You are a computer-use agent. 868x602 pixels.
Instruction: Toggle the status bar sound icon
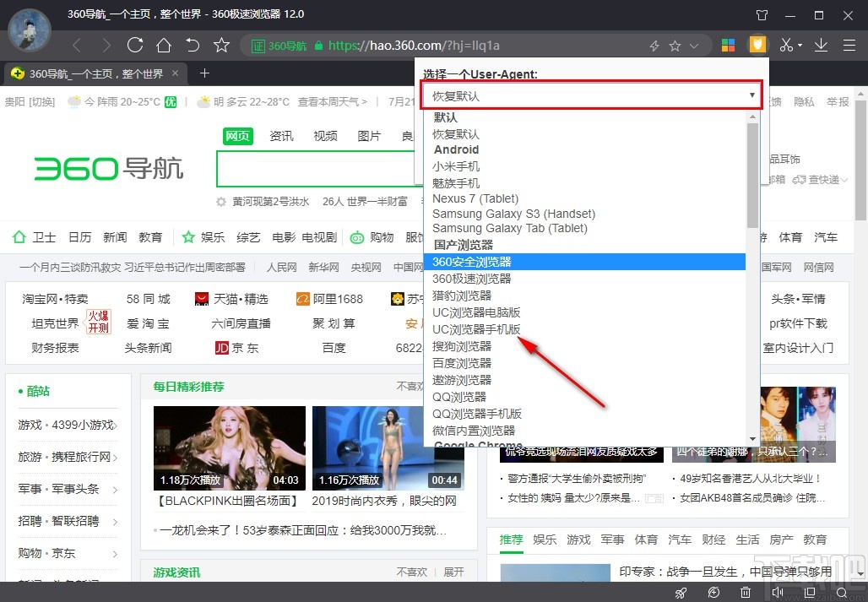click(x=778, y=593)
